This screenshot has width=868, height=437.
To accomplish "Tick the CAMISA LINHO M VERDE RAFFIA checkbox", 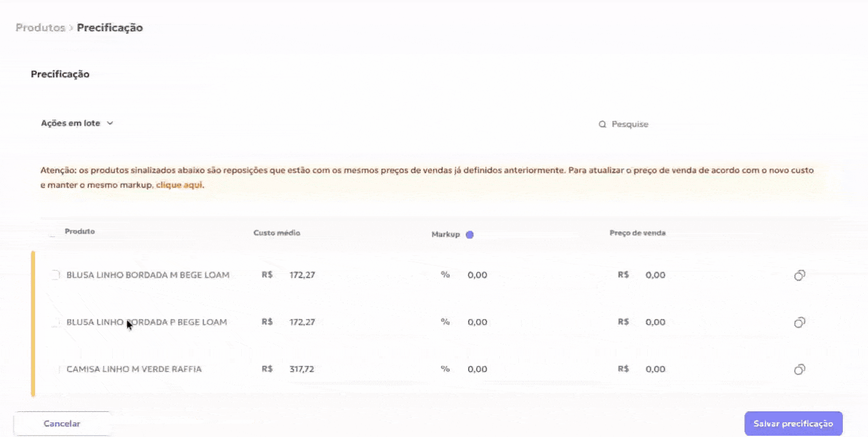I will [58, 370].
